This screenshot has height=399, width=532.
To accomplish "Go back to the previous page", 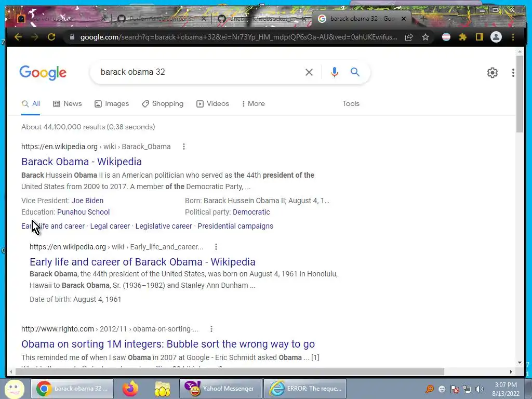I will click(x=18, y=37).
